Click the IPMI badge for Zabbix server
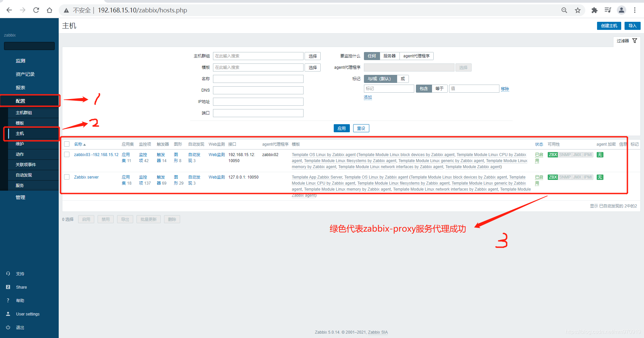The width and height of the screenshot is (644, 338). tap(588, 177)
